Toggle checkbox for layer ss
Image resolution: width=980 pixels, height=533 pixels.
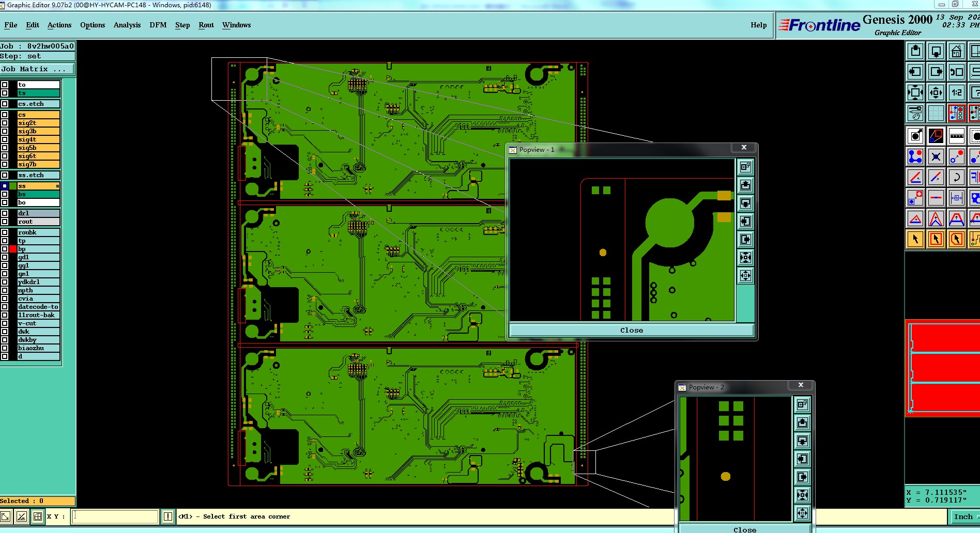pos(5,186)
